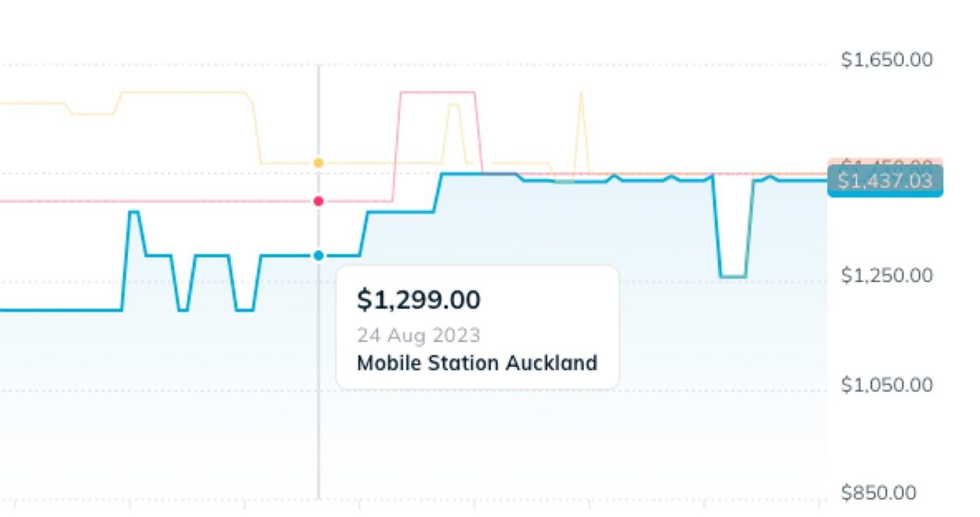Click the $850.00 axis label
980x517 pixels.
879,492
